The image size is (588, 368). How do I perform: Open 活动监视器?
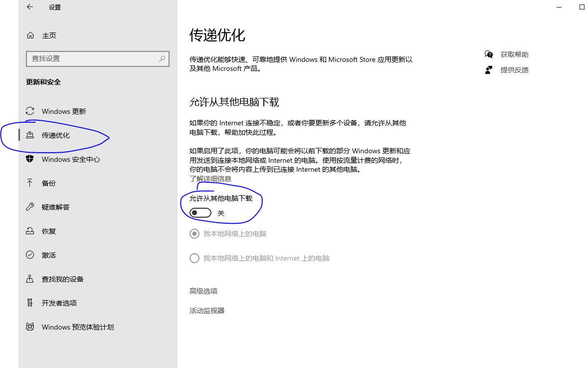206,311
